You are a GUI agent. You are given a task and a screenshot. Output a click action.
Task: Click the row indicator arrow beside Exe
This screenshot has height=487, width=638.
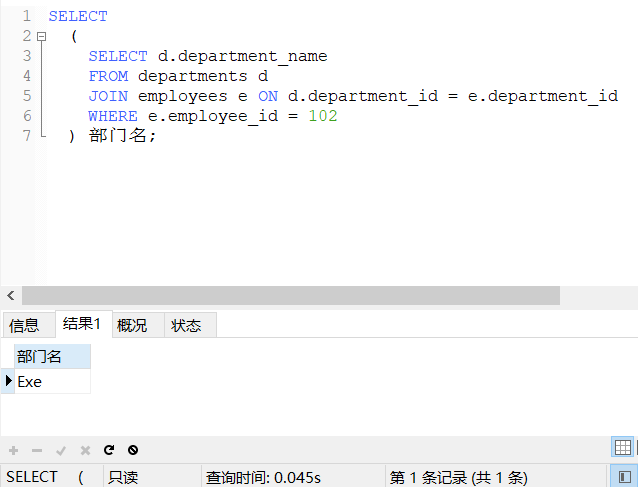(x=8, y=381)
